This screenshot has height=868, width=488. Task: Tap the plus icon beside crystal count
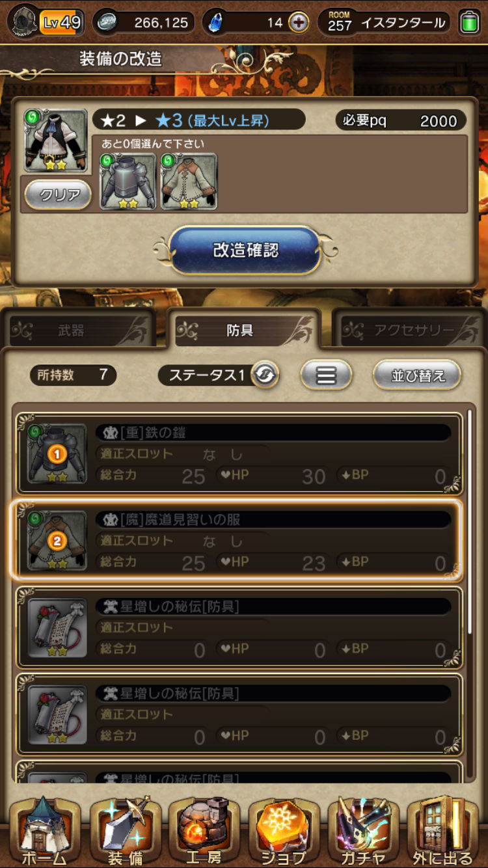click(x=299, y=23)
